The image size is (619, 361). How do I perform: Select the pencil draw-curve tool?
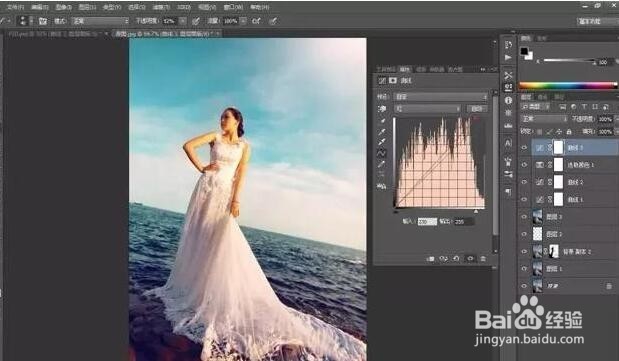point(382,164)
